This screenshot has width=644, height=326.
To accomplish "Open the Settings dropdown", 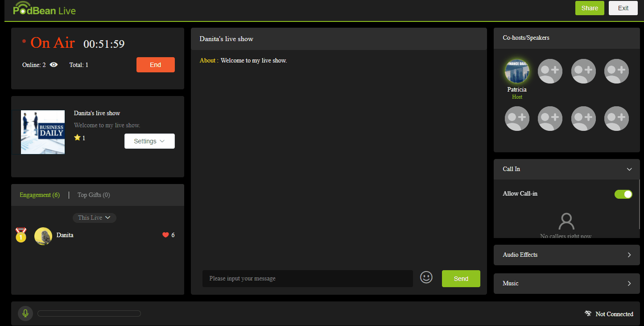I will tap(149, 141).
